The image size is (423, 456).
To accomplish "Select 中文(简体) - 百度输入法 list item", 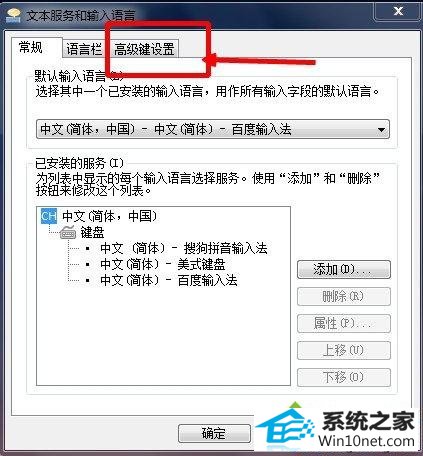I will click(x=169, y=280).
